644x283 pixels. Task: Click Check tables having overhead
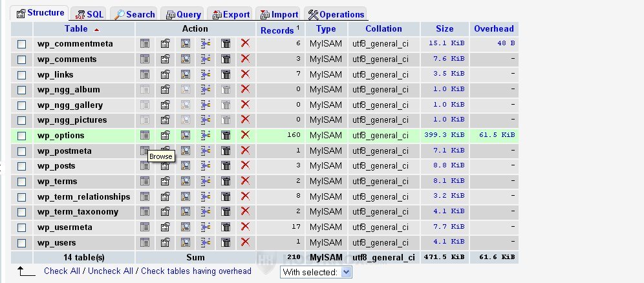(x=196, y=271)
